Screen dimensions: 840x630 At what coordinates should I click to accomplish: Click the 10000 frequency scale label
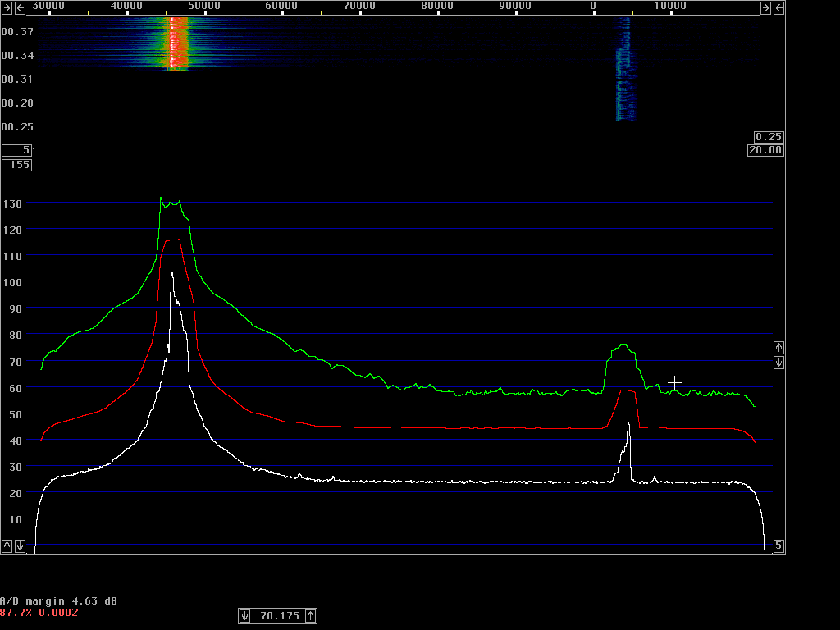pos(671,6)
